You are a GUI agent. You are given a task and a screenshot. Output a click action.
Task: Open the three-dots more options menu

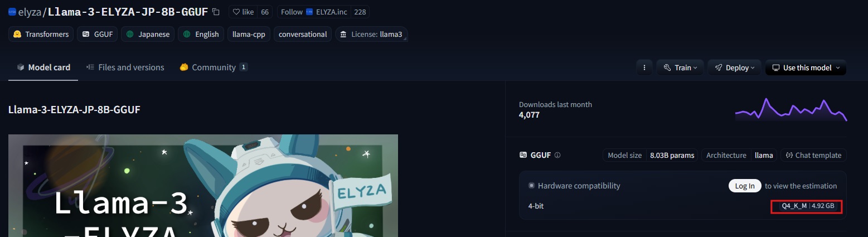point(644,67)
